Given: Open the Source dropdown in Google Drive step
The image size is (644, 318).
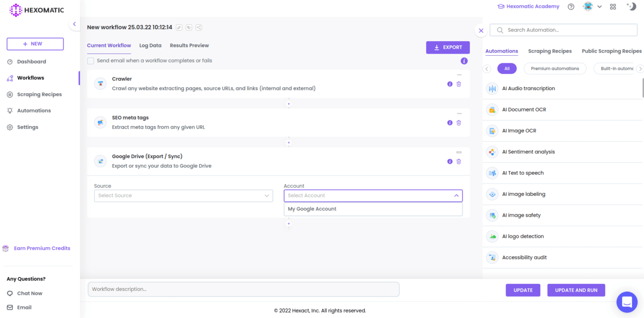Looking at the screenshot, I should 184,196.
